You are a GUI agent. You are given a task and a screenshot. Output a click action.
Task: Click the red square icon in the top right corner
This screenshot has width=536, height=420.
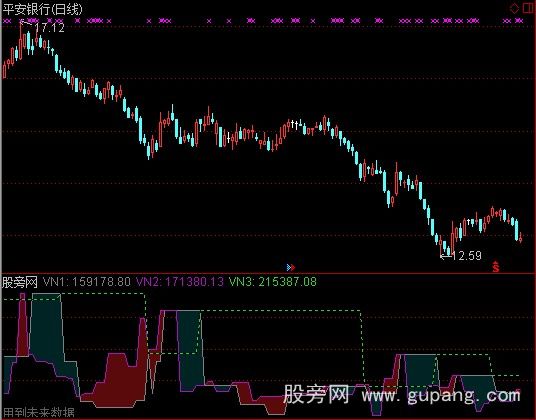pyautogui.click(x=529, y=8)
